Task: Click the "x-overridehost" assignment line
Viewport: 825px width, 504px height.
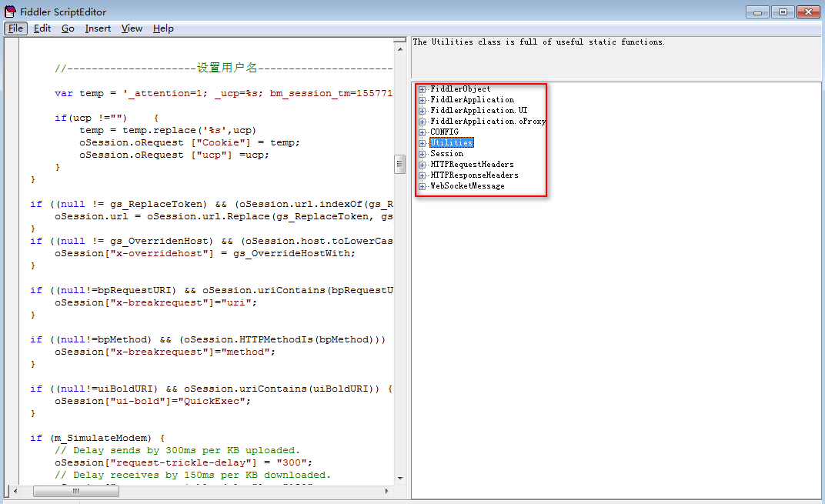Action: tap(205, 253)
